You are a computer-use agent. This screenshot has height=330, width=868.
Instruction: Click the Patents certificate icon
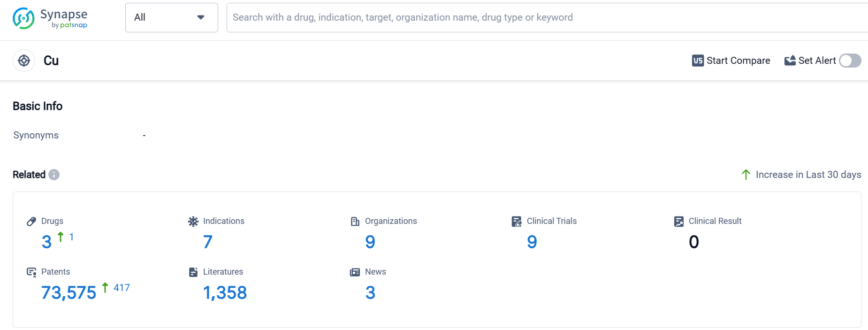[31, 272]
